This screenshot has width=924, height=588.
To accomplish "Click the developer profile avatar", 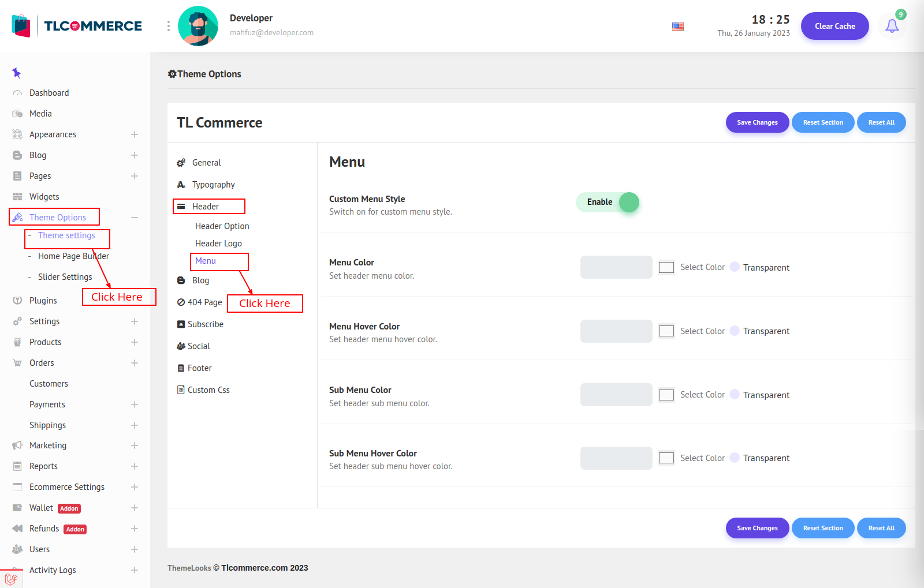I will 198,26.
